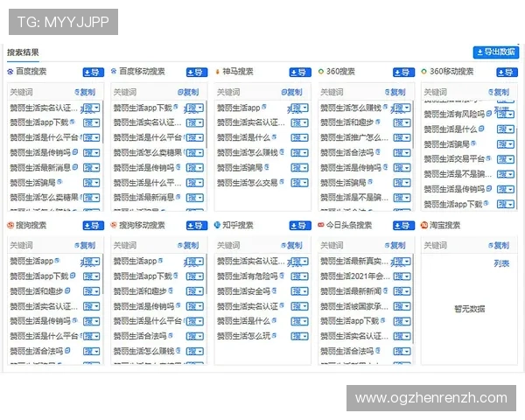Image resolution: width=525 pixels, height=420 pixels.
Task: Click copy icon after 赞丽生活安全吗 in 知乎搜索
Action: click(x=274, y=290)
